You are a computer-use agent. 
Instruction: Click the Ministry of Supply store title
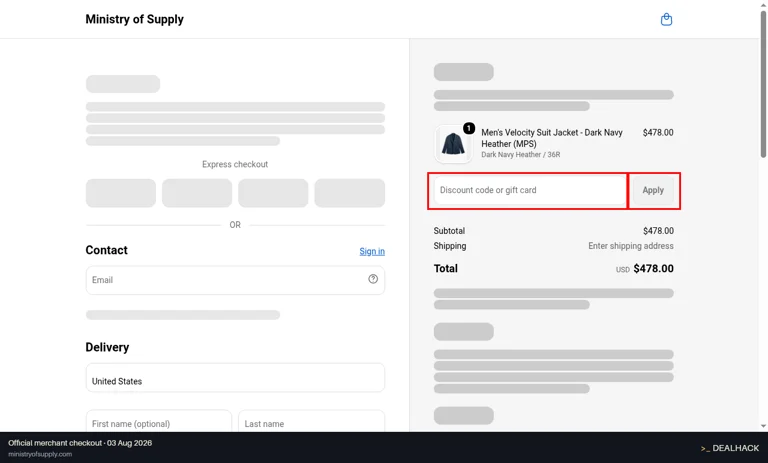135,19
